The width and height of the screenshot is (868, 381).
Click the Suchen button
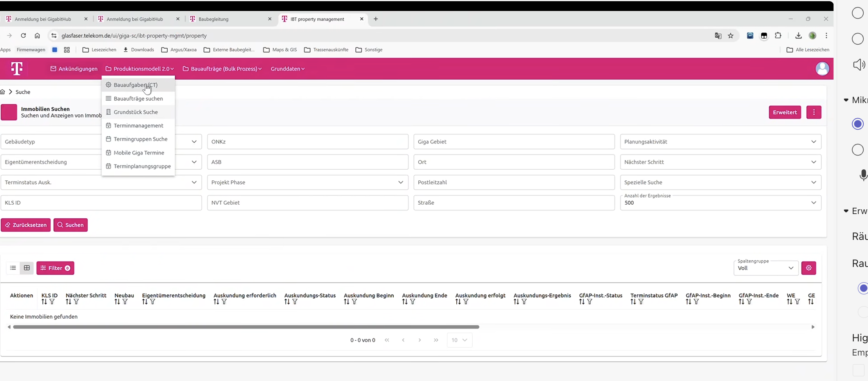[x=71, y=225]
